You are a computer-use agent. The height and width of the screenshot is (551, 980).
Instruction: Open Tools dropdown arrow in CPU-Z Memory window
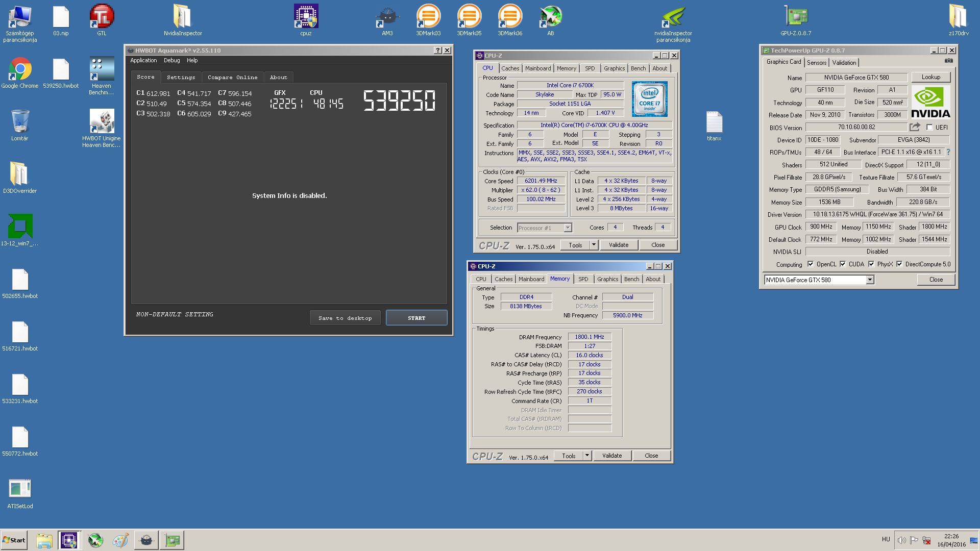tap(587, 456)
